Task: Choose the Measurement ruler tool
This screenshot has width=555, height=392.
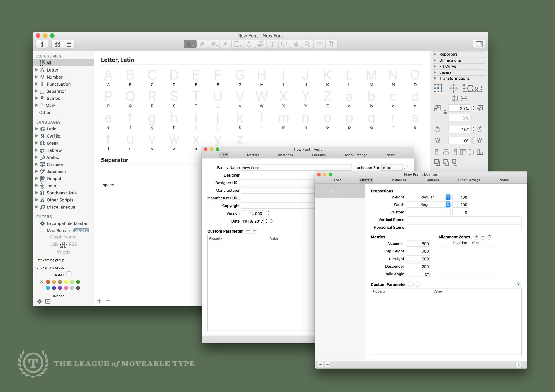Action: pos(319,44)
